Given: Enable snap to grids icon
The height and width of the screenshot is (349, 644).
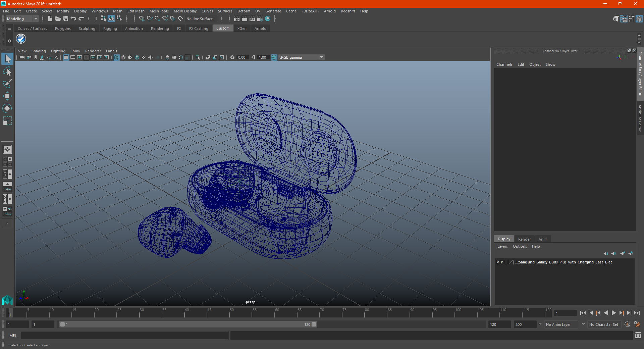Looking at the screenshot, I should click(x=142, y=19).
